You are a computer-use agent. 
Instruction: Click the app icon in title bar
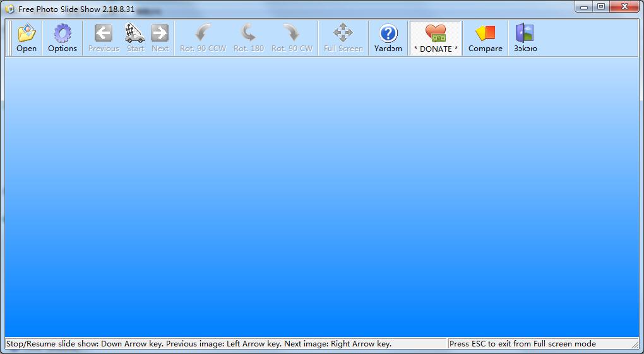click(9, 9)
